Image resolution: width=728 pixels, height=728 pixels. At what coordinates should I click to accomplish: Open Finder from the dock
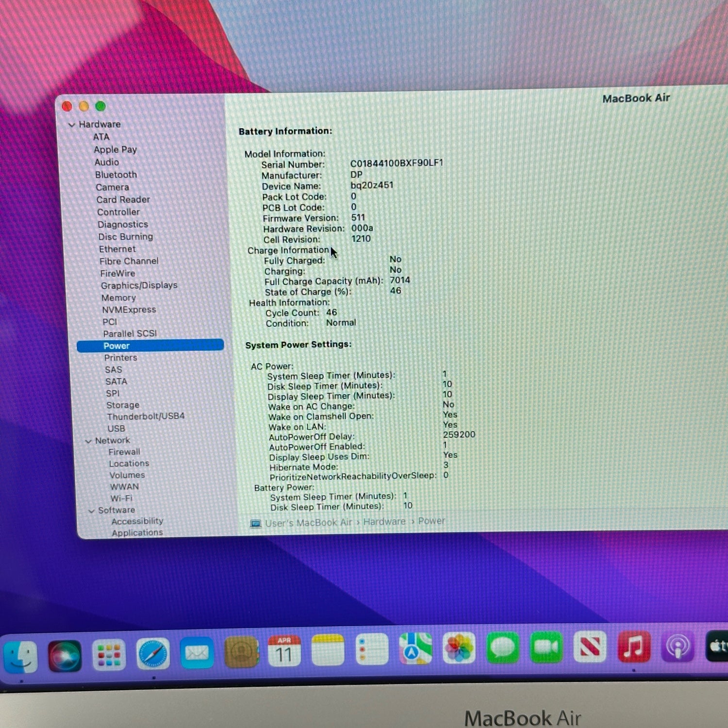coord(20,656)
